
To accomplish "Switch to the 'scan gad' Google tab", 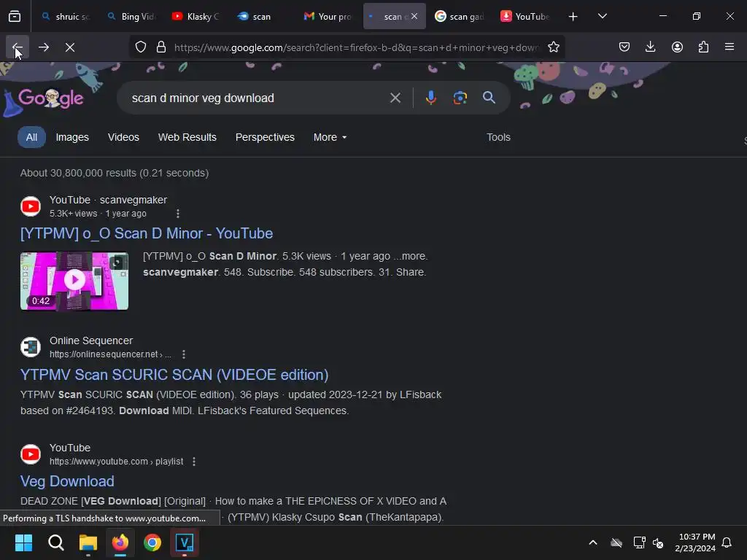I will pos(460,16).
